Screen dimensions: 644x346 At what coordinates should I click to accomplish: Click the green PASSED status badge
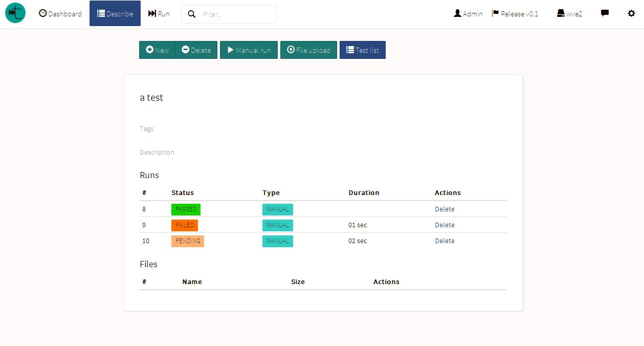tap(186, 209)
